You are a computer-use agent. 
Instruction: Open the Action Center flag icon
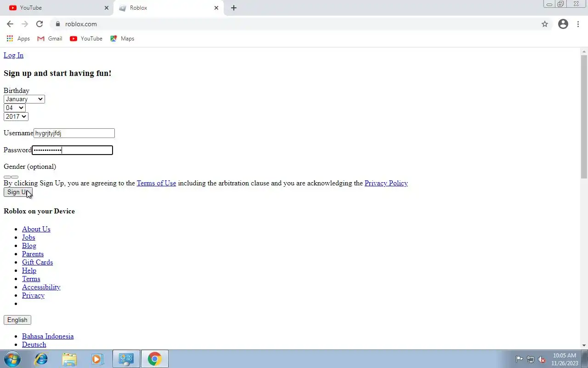coord(519,359)
